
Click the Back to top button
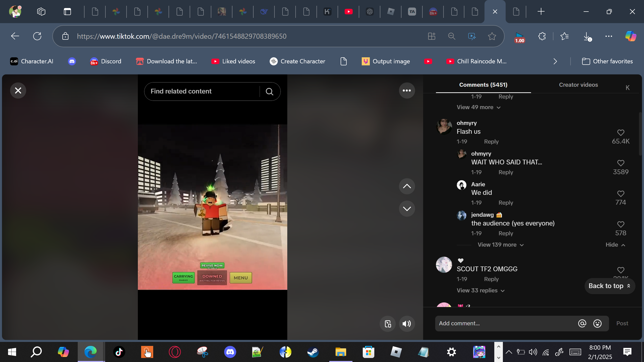[609, 286]
